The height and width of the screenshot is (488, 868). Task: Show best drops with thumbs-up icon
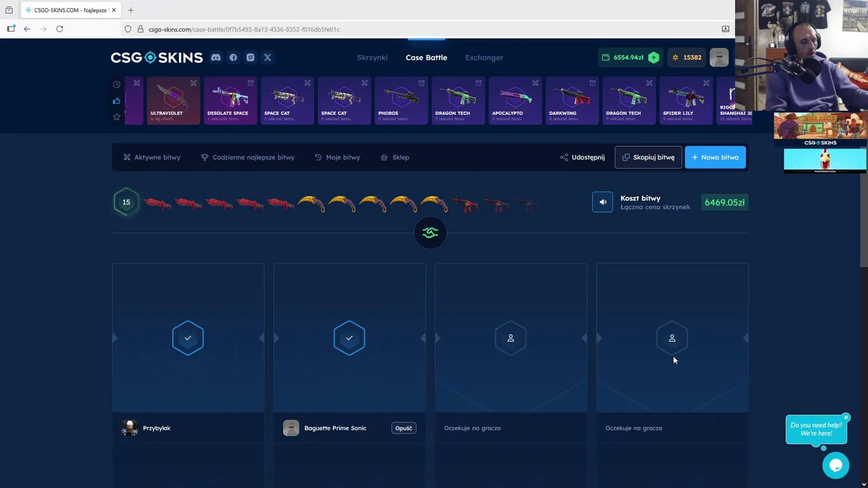117,101
